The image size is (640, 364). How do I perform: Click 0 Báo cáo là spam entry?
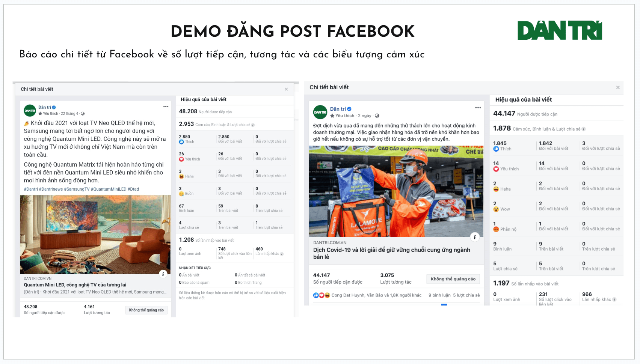tap(194, 283)
